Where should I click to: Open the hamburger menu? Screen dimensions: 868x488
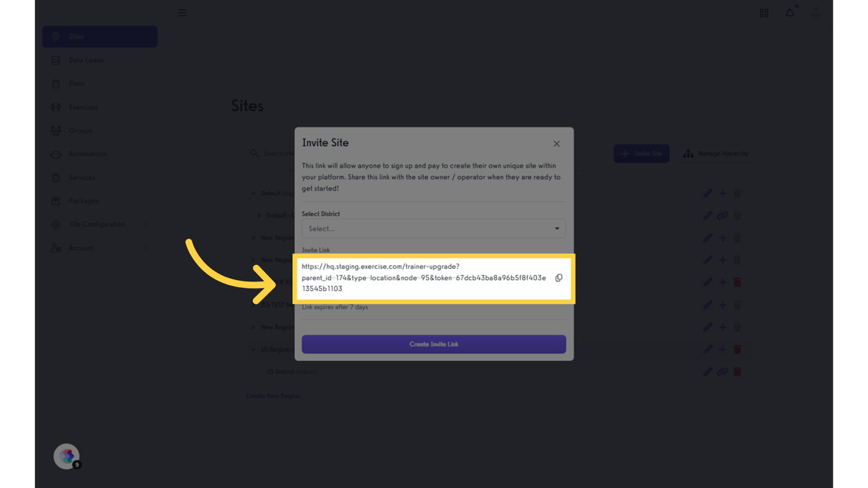coord(182,12)
